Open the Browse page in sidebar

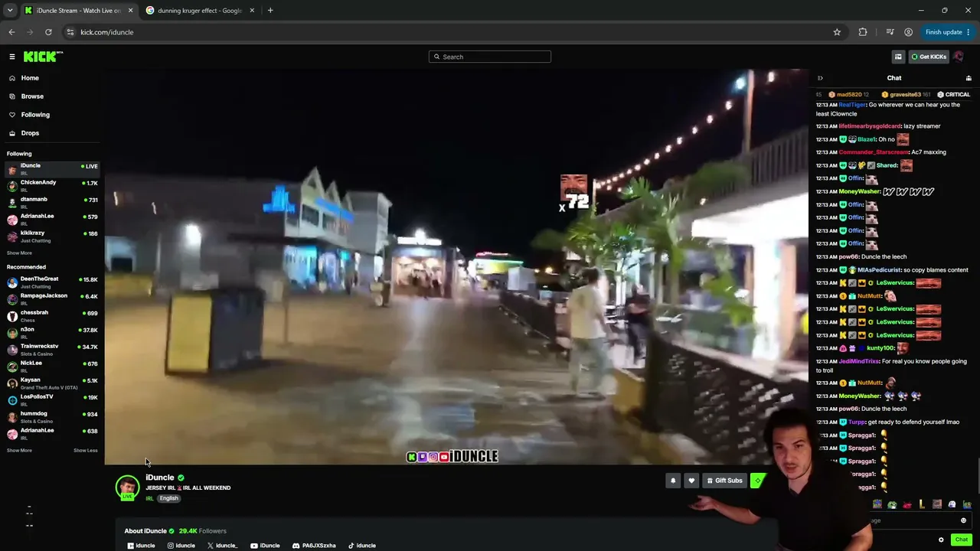pyautogui.click(x=32, y=96)
